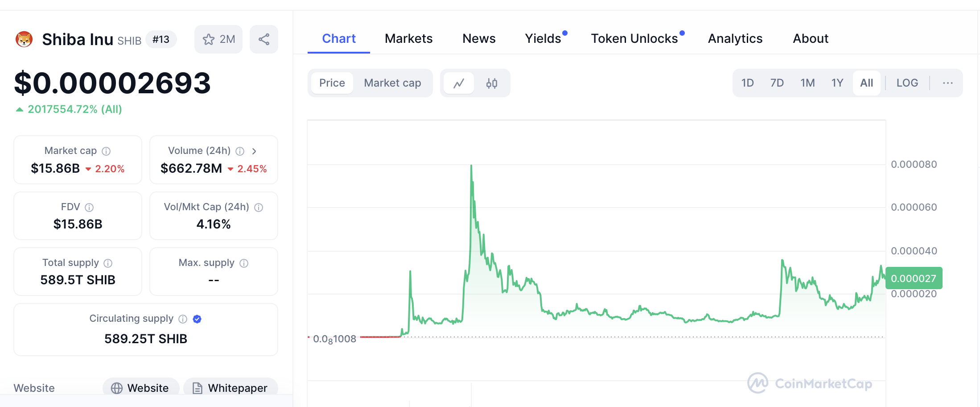Expand Volume (24h) details chevron
The width and height of the screenshot is (980, 407).
[x=254, y=151]
